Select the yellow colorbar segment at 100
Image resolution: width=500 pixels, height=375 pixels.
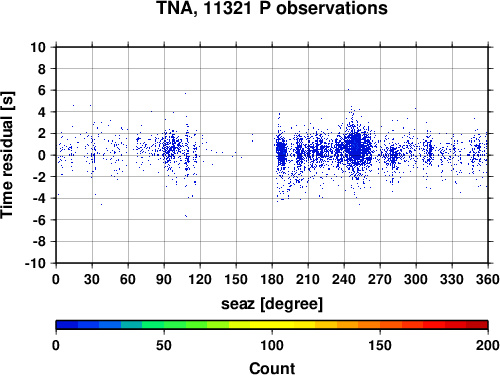point(272,325)
